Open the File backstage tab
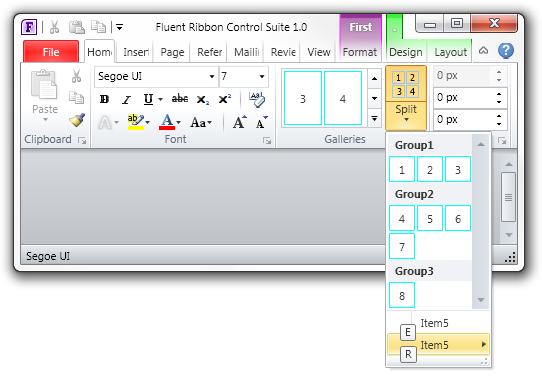The image size is (542, 376). click(51, 52)
